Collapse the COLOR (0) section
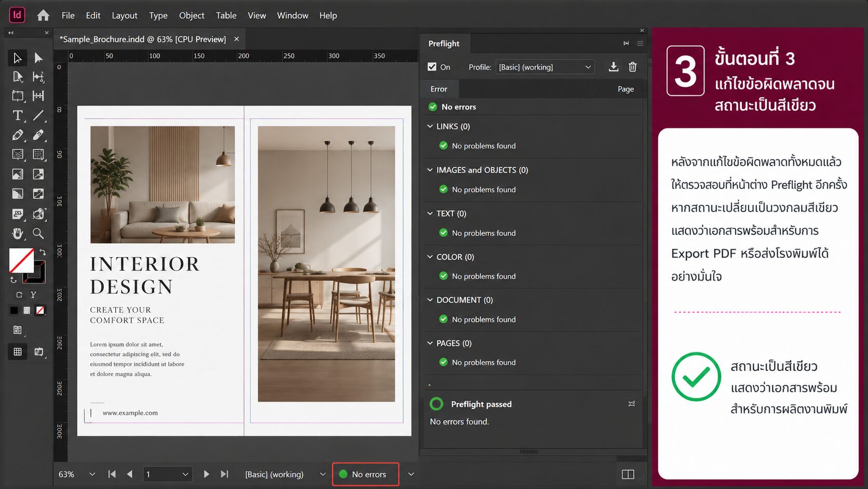868x489 pixels. pos(430,257)
